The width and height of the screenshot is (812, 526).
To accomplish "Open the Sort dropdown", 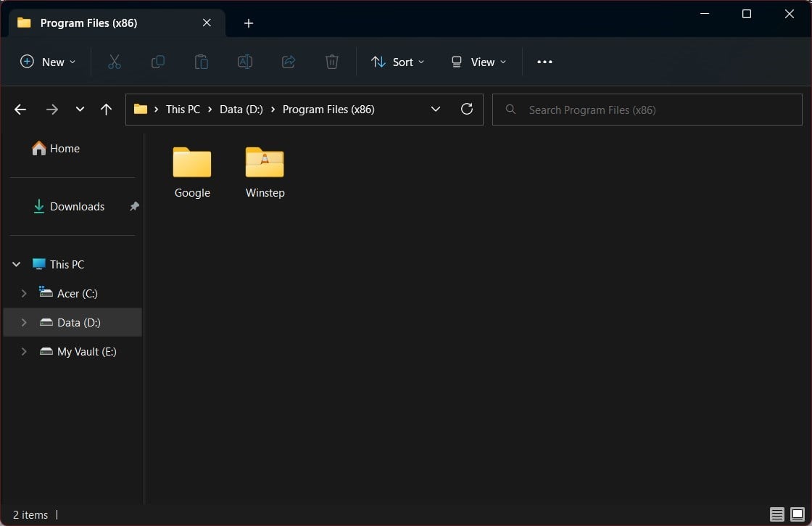I will tap(397, 62).
